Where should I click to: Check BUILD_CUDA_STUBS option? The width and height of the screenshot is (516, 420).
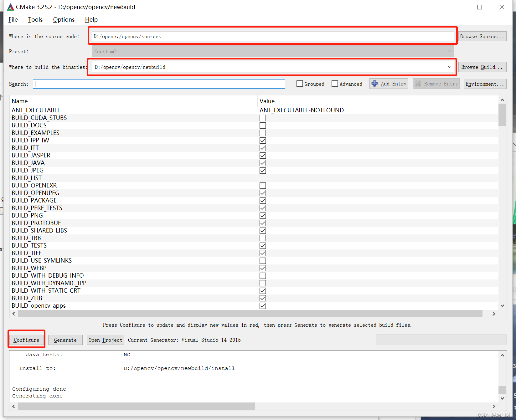tap(263, 118)
